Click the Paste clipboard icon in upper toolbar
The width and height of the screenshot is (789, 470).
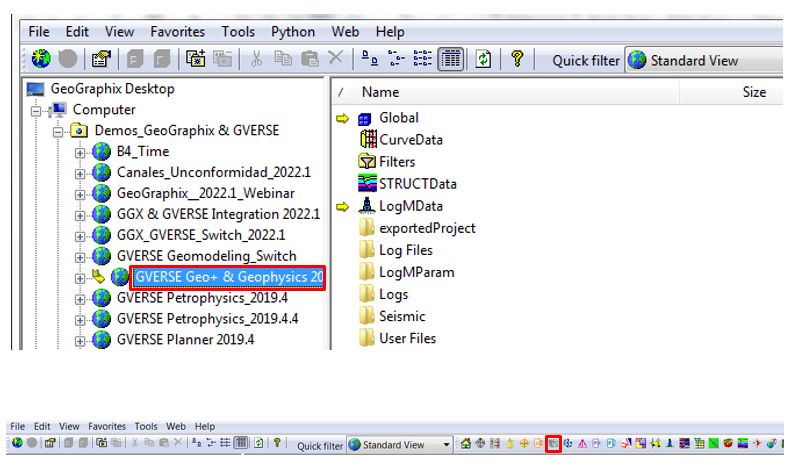pyautogui.click(x=309, y=59)
